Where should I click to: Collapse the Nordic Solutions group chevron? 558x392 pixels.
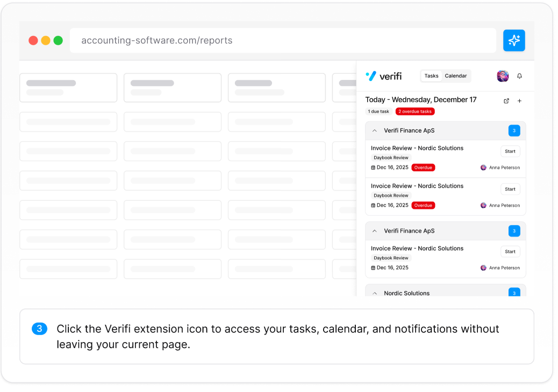tap(375, 293)
